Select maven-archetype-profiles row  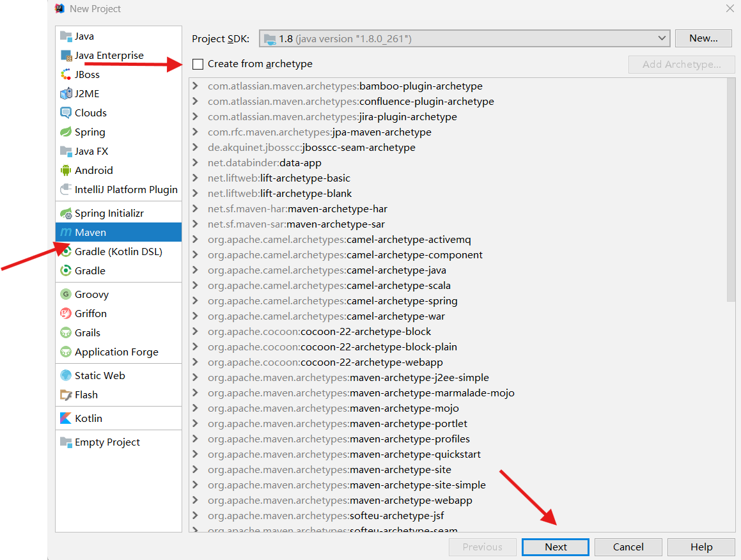tap(458, 439)
